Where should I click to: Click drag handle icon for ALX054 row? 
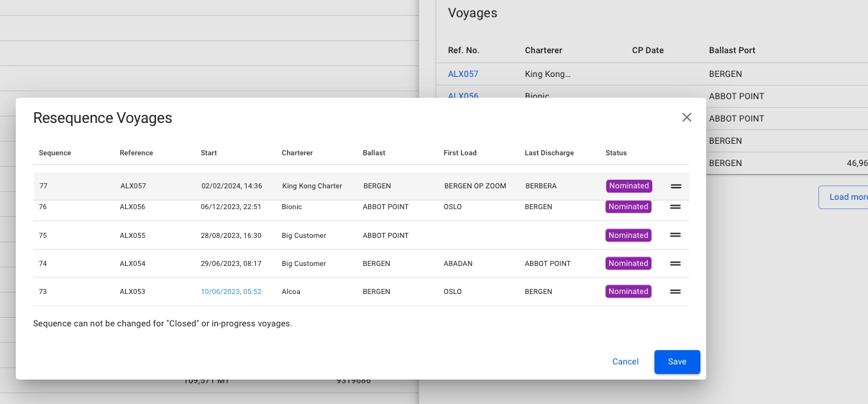(675, 264)
